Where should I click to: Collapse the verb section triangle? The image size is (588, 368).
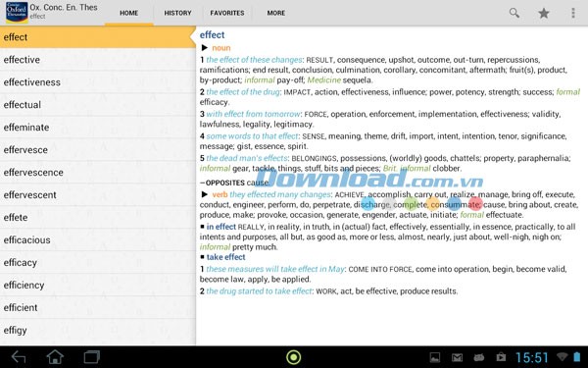pyautogui.click(x=205, y=194)
